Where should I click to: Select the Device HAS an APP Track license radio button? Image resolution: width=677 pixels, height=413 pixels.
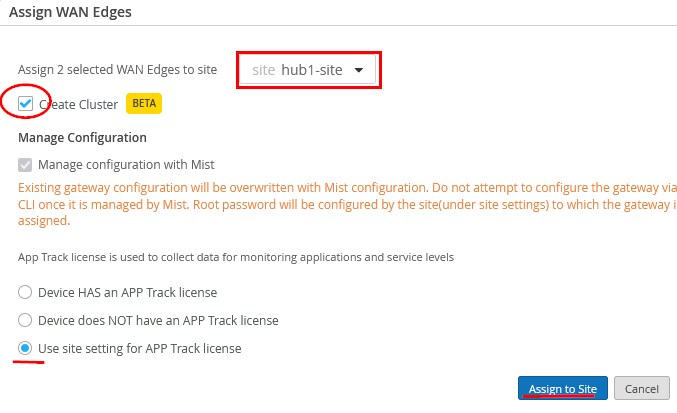tap(26, 293)
